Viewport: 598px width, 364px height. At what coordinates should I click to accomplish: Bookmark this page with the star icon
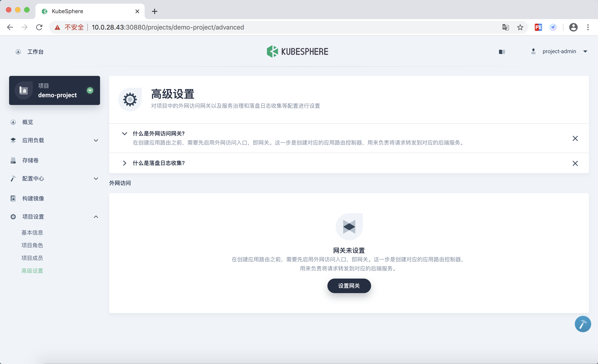click(520, 27)
